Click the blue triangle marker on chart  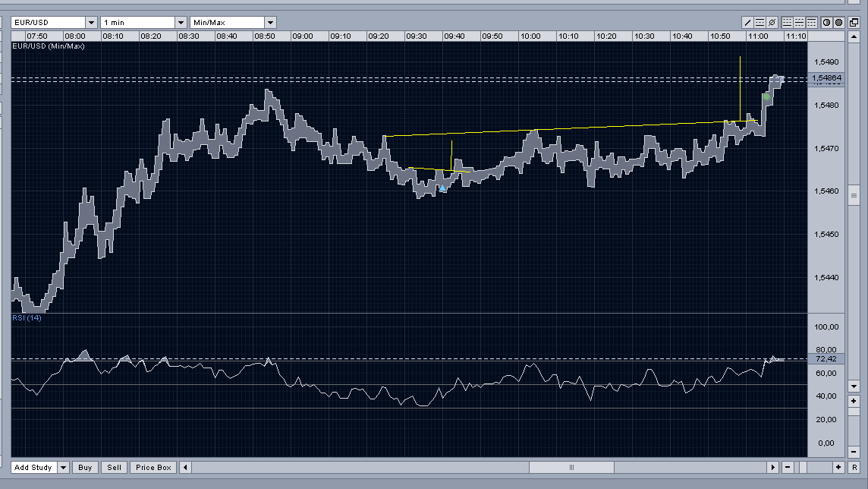click(x=443, y=188)
